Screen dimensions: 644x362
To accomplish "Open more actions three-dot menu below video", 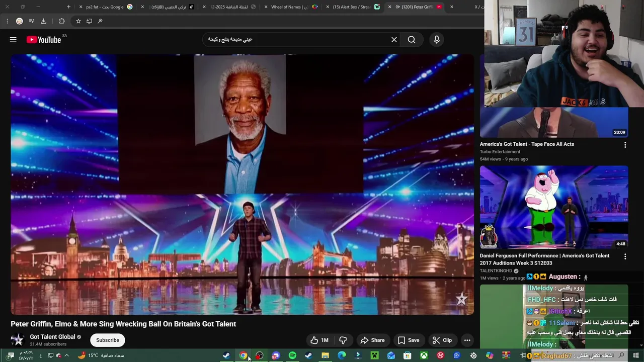I will click(467, 340).
